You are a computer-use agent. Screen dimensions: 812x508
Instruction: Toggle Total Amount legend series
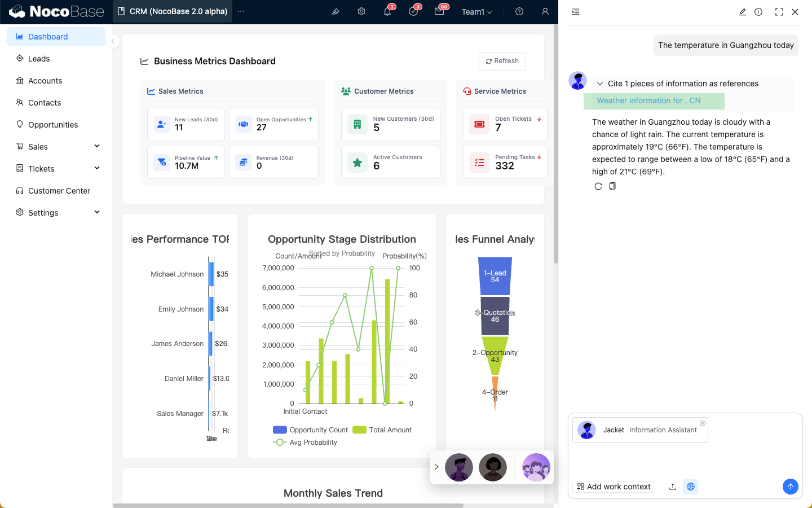pos(382,430)
